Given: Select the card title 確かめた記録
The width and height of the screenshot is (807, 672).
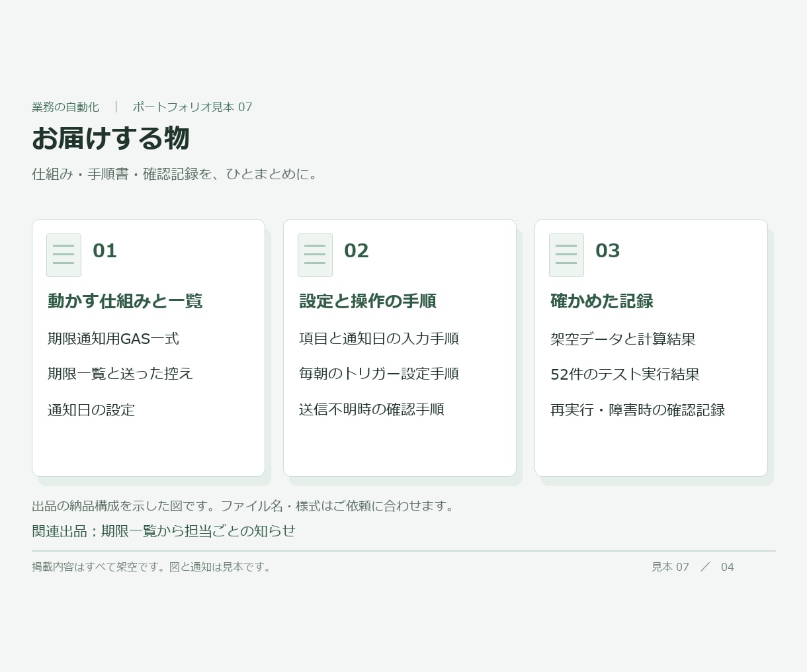Looking at the screenshot, I should (x=602, y=301).
